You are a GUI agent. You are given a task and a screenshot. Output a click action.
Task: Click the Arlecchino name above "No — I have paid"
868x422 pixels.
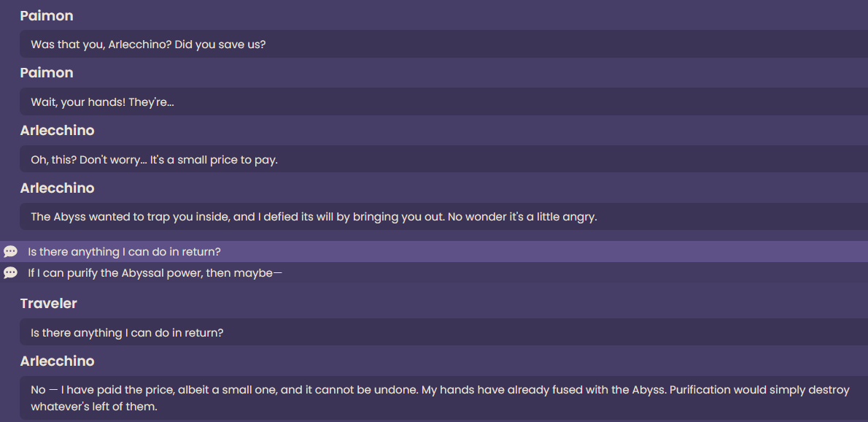57,361
